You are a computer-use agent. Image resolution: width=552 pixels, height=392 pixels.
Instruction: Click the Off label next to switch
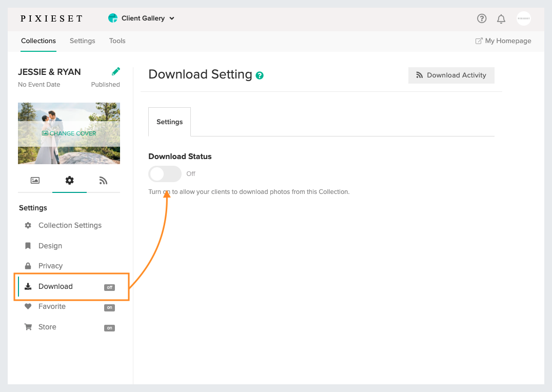191,173
